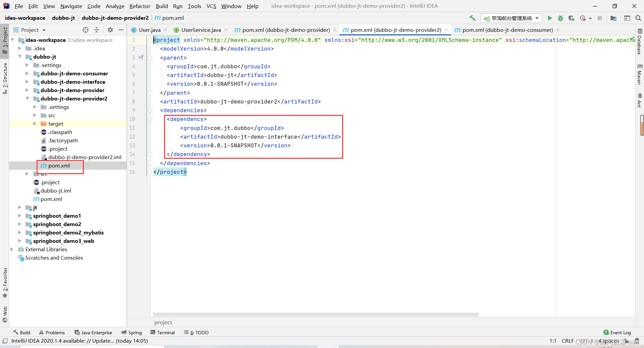Hide the Project tool window
The image size is (644, 348).
[121, 30]
